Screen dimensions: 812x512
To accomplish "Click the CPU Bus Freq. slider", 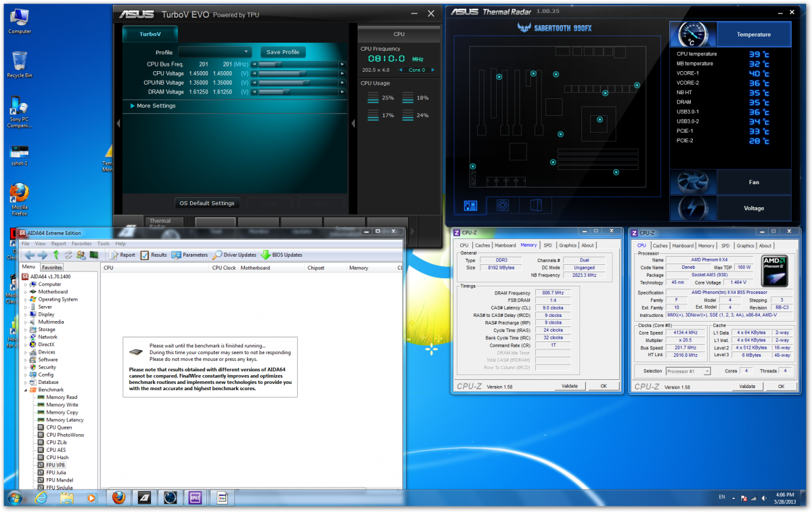I will 298,64.
